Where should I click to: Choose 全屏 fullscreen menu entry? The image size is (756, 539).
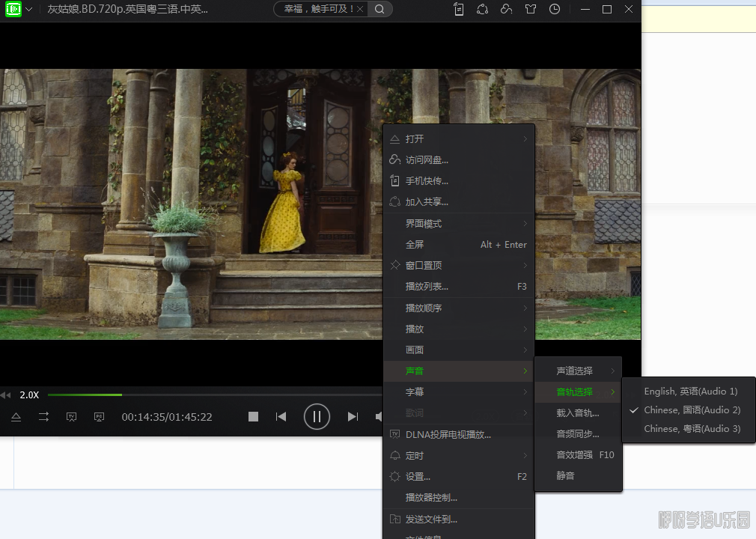click(x=459, y=245)
